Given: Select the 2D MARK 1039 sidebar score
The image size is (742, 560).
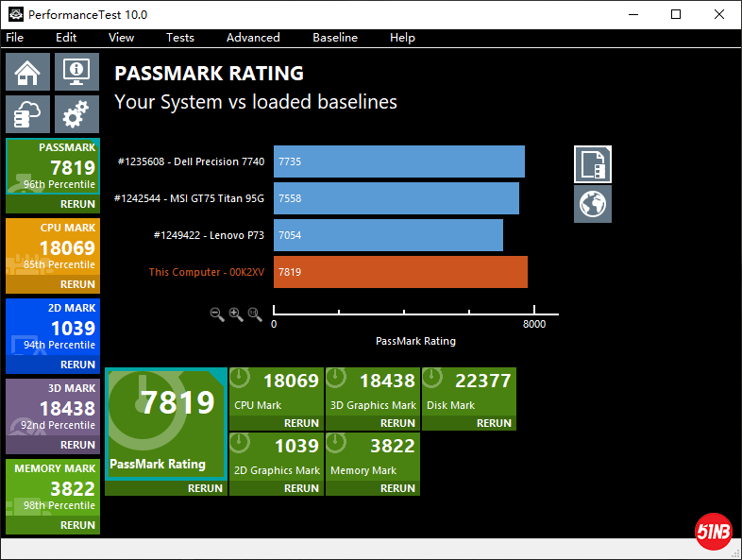Looking at the screenshot, I should [73, 329].
